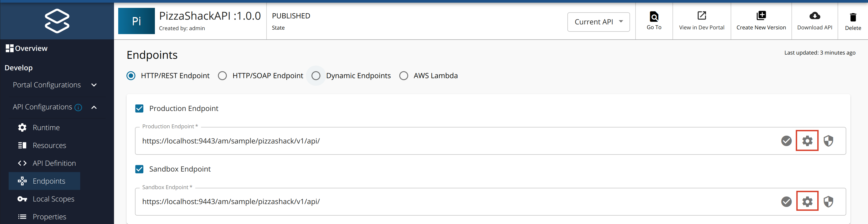
Task: Open Production Endpoint advanced configuration gear
Action: 807,141
